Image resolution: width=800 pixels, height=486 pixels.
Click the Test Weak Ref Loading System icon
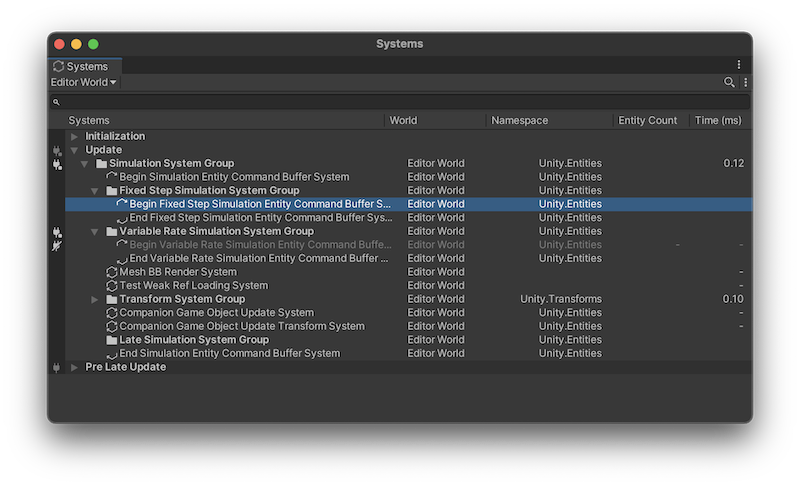(111, 285)
